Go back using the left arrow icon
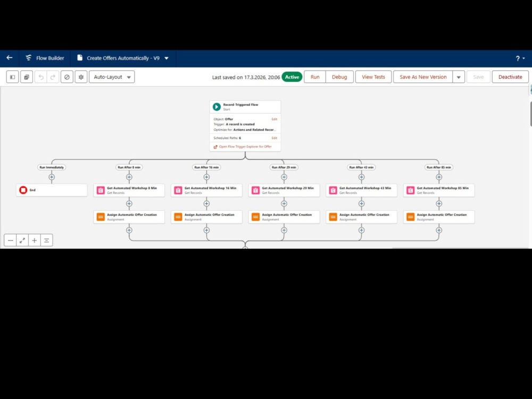The height and width of the screenshot is (399, 532). point(10,58)
